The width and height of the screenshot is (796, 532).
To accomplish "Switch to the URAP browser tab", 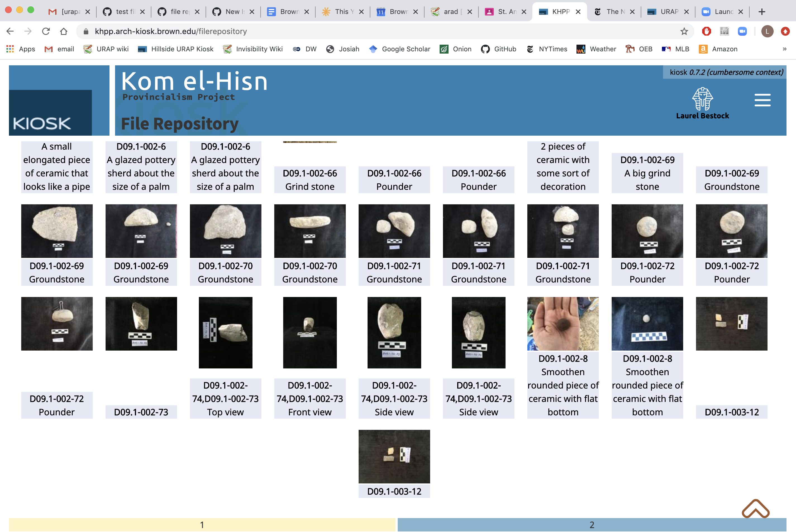I will pyautogui.click(x=667, y=11).
